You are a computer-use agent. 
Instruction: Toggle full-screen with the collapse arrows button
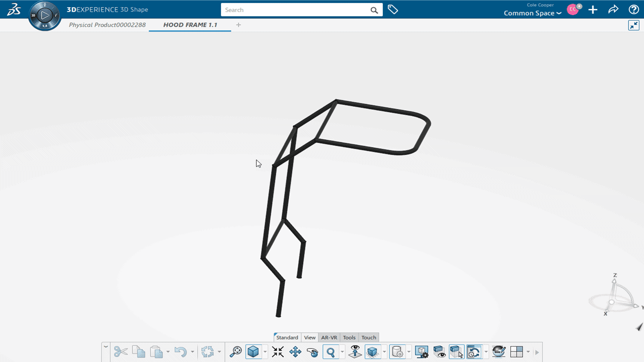point(633,25)
